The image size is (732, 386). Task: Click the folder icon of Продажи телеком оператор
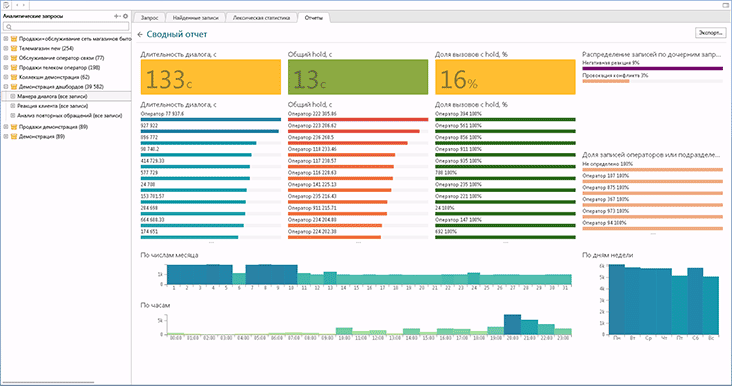pos(14,68)
